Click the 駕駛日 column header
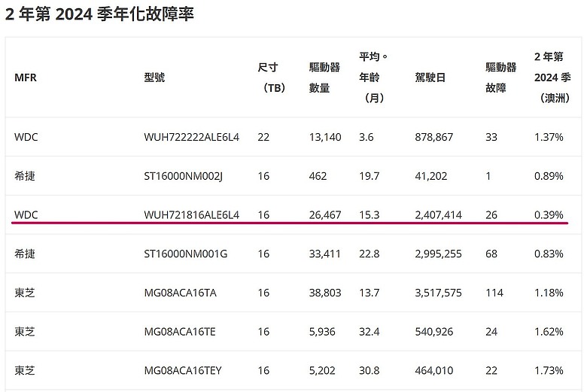The height and width of the screenshot is (392, 587). pyautogui.click(x=430, y=77)
